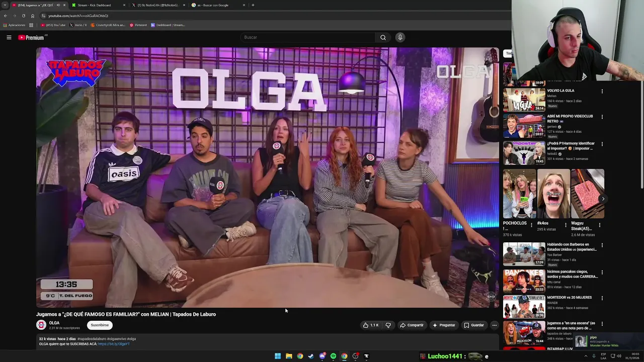This screenshot has height=362, width=644.
Task: Play MORTEDOR vs 20 MUJERES thumbnail
Action: (x=524, y=307)
